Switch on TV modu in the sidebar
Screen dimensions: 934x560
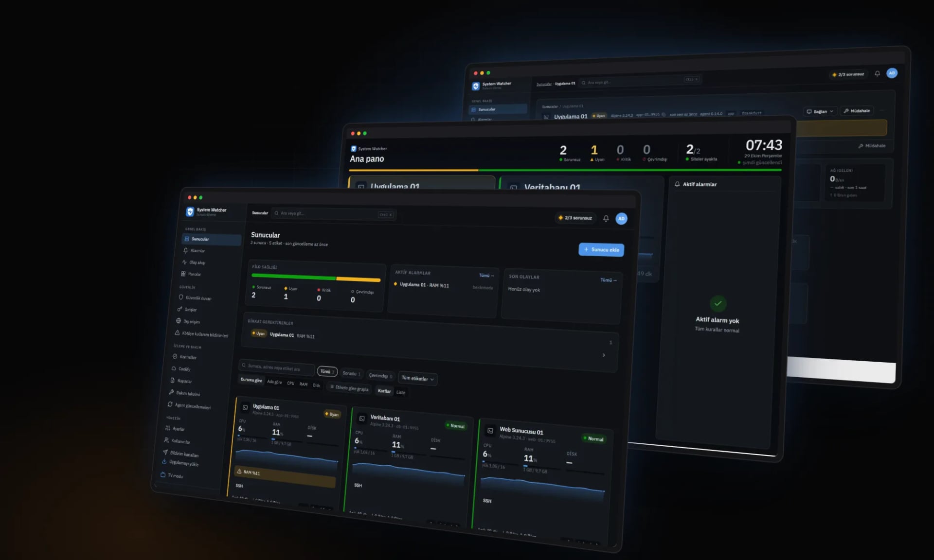(173, 475)
